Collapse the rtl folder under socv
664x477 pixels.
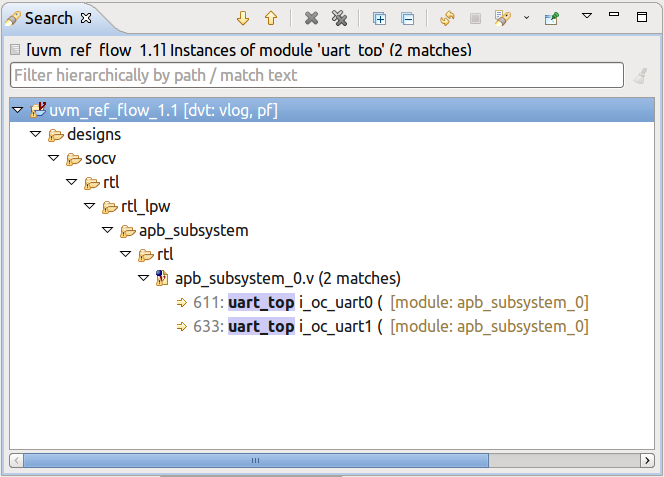pos(72,182)
